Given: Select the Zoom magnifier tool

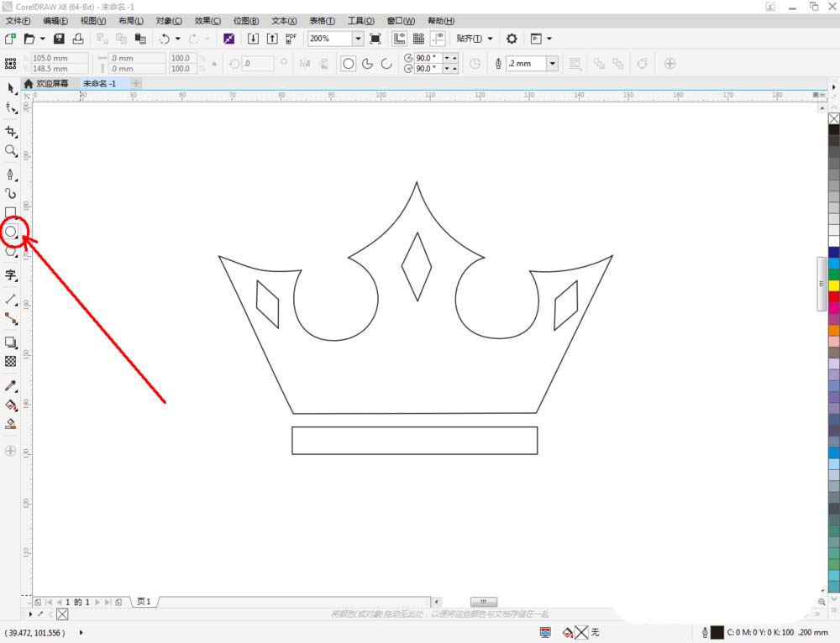Looking at the screenshot, I should (x=11, y=151).
